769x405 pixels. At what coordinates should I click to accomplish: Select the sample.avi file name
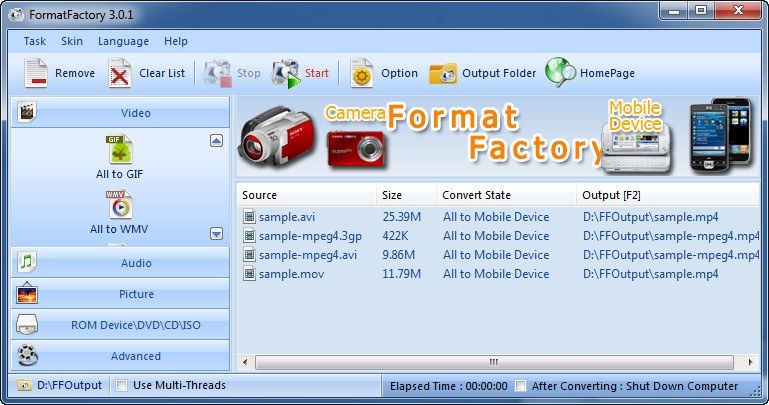click(287, 217)
